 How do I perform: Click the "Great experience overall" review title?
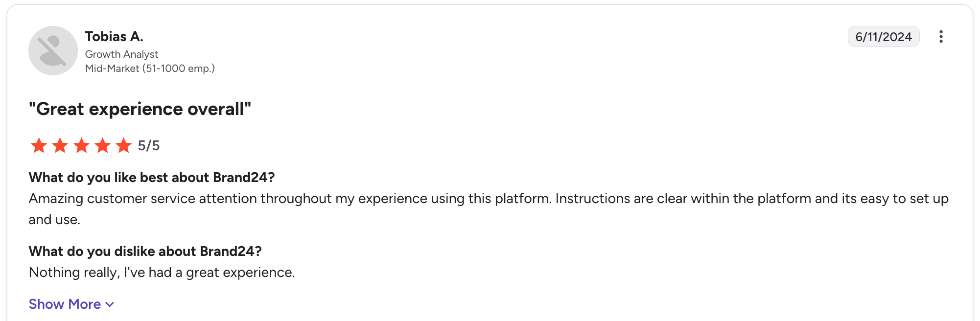(140, 109)
